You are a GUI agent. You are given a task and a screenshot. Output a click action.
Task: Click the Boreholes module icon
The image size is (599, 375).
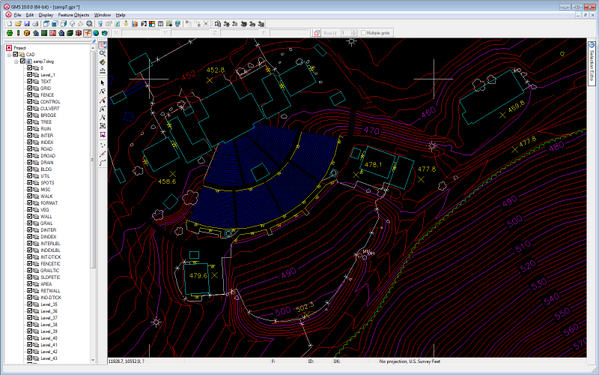tap(18, 33)
